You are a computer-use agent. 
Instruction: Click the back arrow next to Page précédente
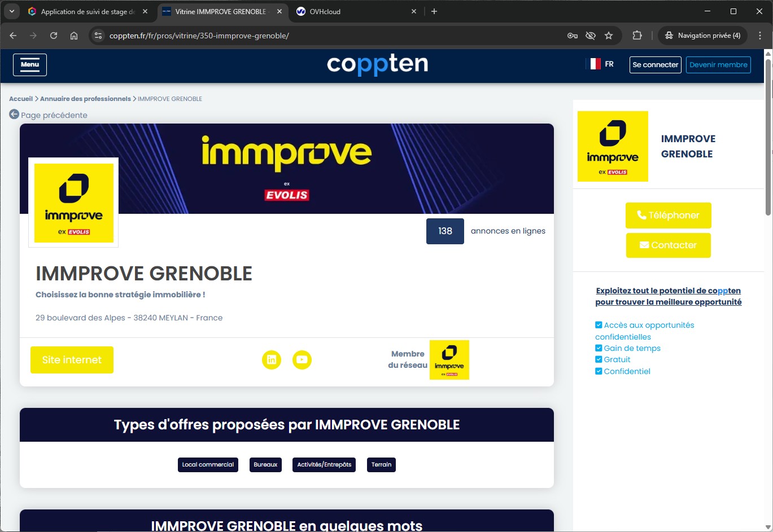pyautogui.click(x=14, y=115)
